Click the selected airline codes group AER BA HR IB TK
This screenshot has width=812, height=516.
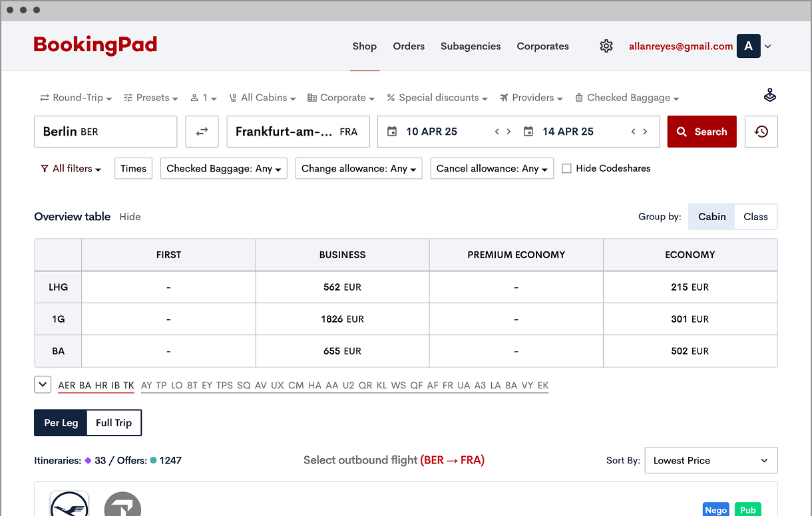click(x=96, y=386)
